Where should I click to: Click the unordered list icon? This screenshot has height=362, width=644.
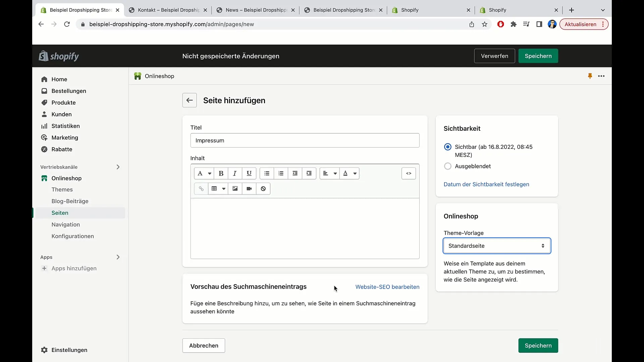pyautogui.click(x=267, y=173)
